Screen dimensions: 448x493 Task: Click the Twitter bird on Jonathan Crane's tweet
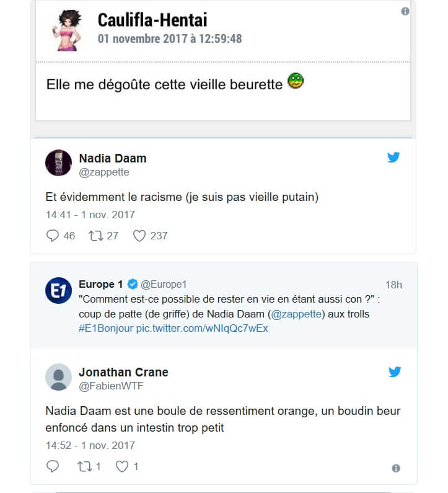394,372
